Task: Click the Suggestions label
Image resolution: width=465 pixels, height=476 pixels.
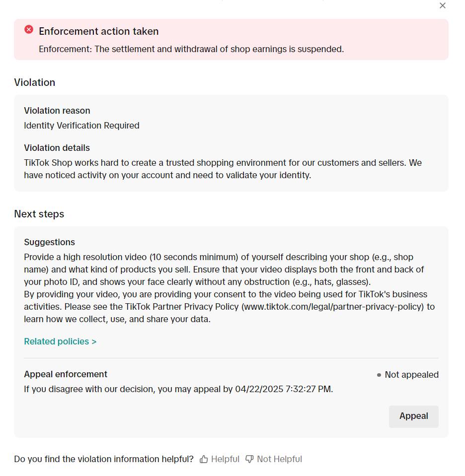Action: click(50, 242)
